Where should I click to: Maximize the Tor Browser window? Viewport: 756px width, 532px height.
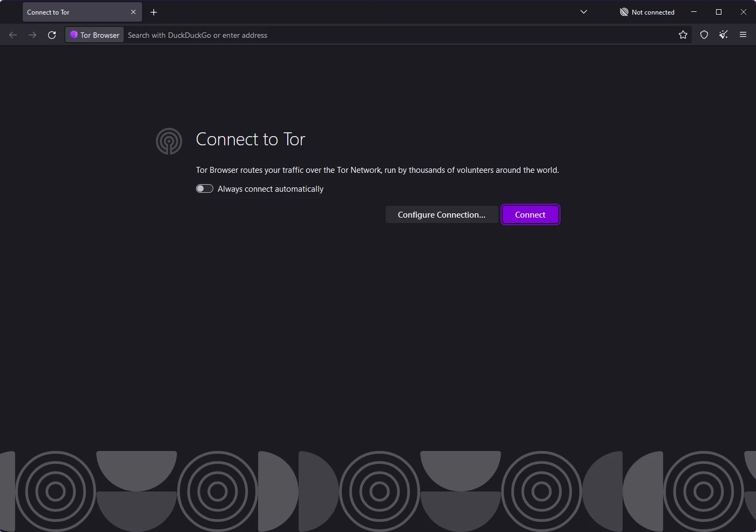[x=719, y=12]
